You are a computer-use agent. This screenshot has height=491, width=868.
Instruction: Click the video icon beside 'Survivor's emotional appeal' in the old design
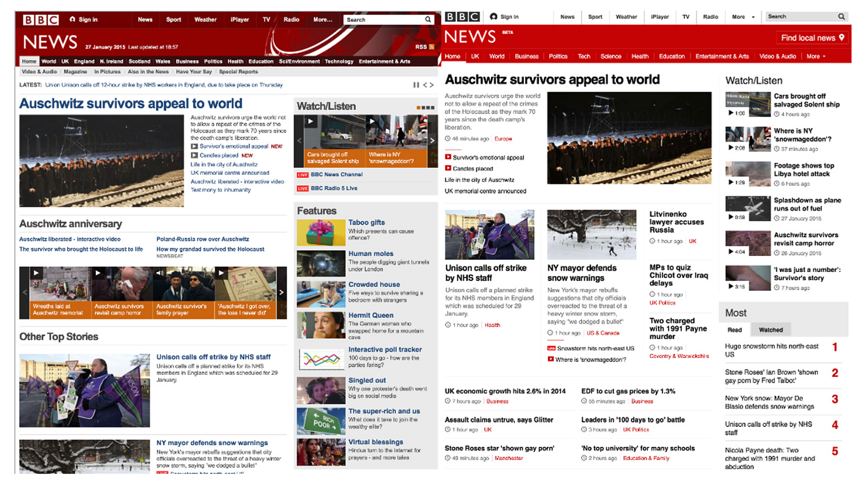click(x=194, y=146)
